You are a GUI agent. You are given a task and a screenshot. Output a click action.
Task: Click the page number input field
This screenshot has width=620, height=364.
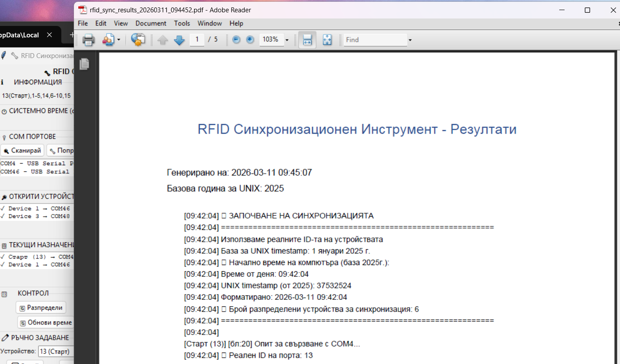click(197, 40)
